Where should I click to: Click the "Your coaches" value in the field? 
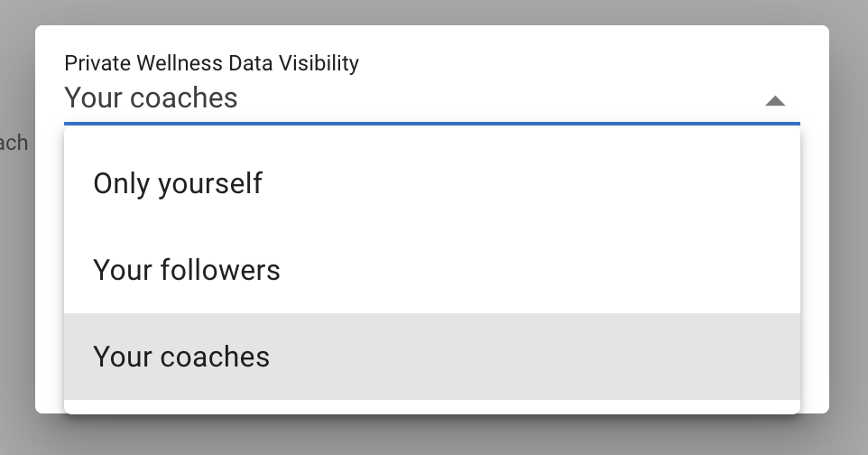pyautogui.click(x=152, y=97)
